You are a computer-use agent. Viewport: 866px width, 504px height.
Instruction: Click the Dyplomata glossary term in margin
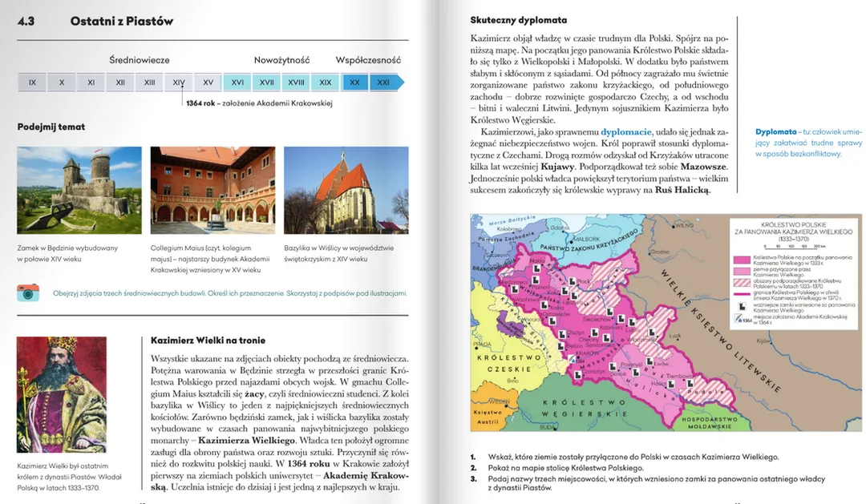click(x=775, y=132)
